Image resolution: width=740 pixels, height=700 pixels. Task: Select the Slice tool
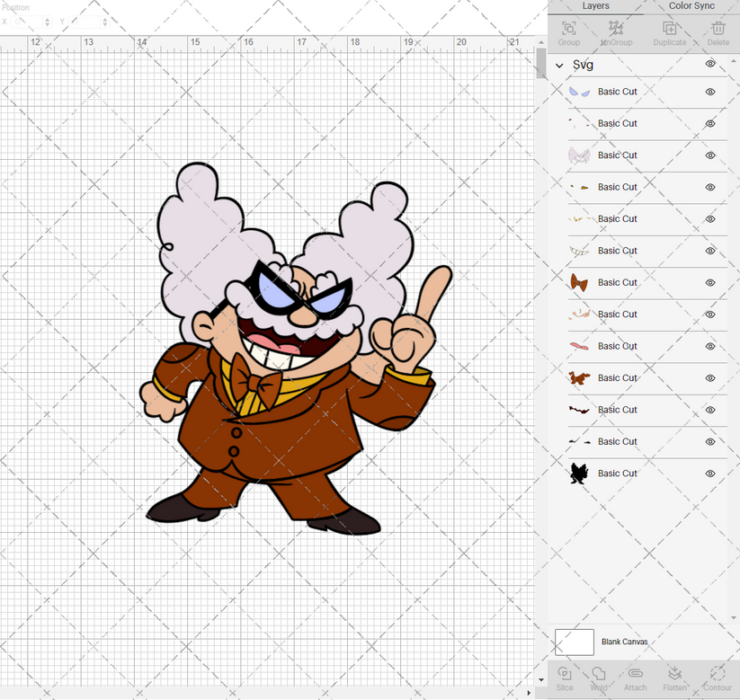coord(565,678)
